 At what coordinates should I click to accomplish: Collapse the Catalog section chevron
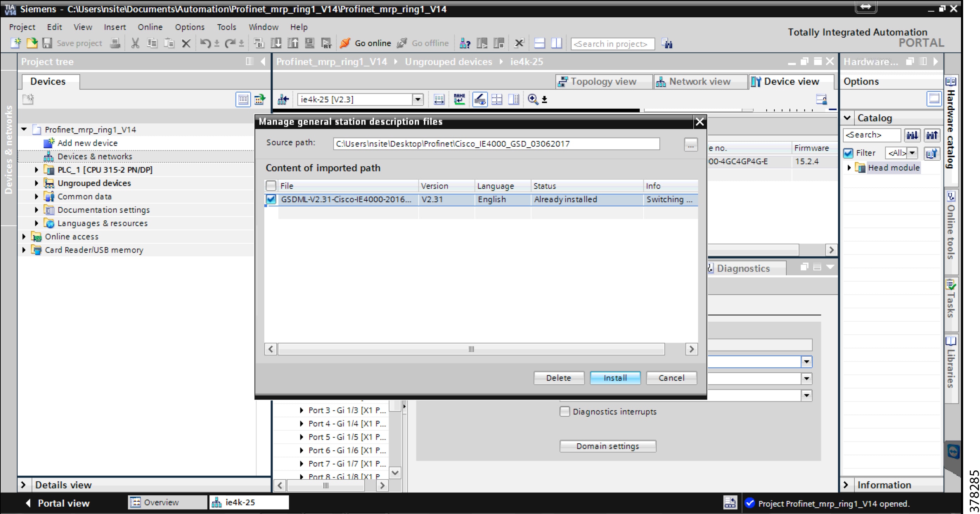[x=847, y=117]
